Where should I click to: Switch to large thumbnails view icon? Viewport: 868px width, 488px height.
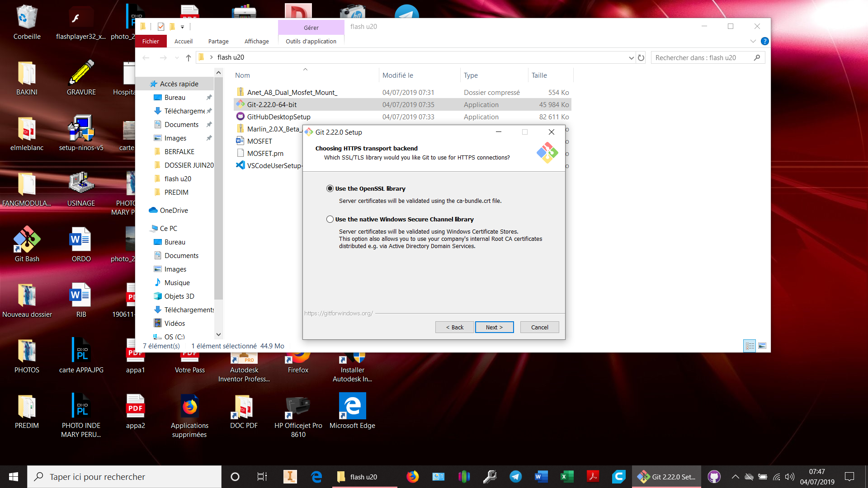(x=762, y=346)
